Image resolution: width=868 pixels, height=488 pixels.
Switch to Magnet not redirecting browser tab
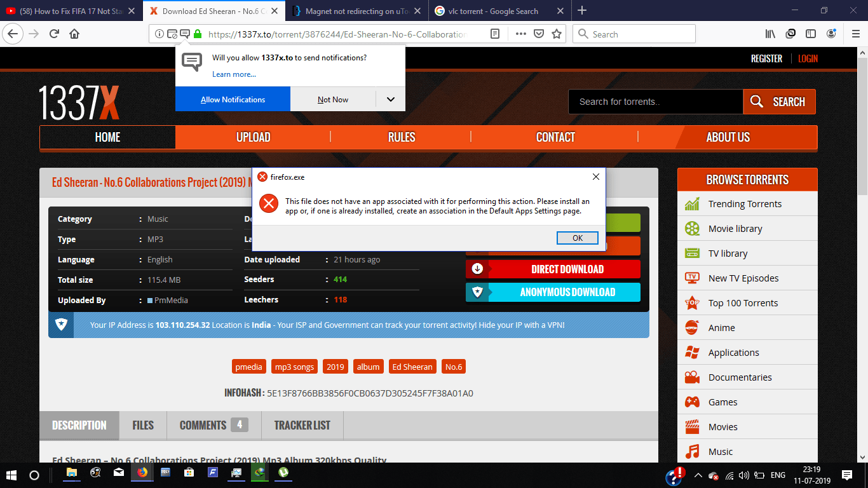[x=358, y=11]
